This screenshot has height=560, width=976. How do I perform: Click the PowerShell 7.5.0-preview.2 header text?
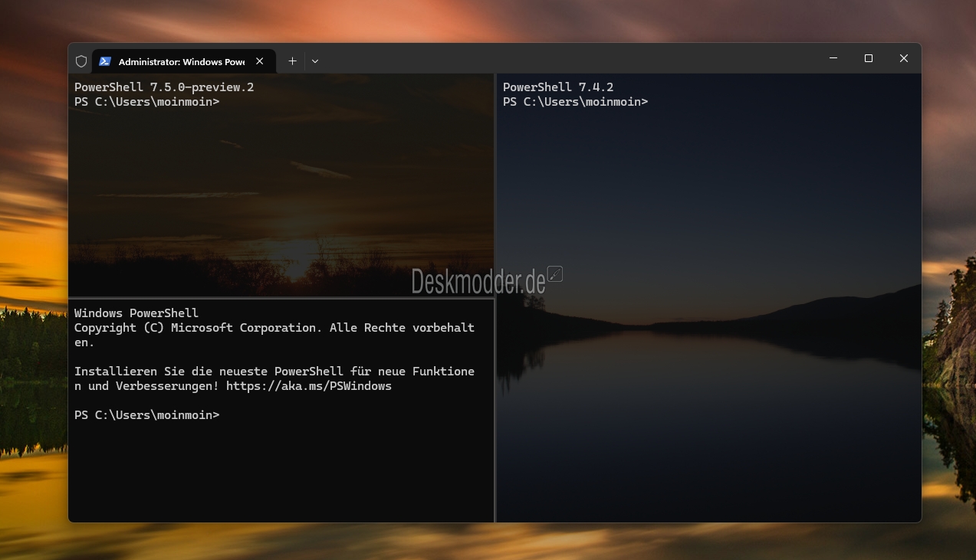[x=164, y=87]
